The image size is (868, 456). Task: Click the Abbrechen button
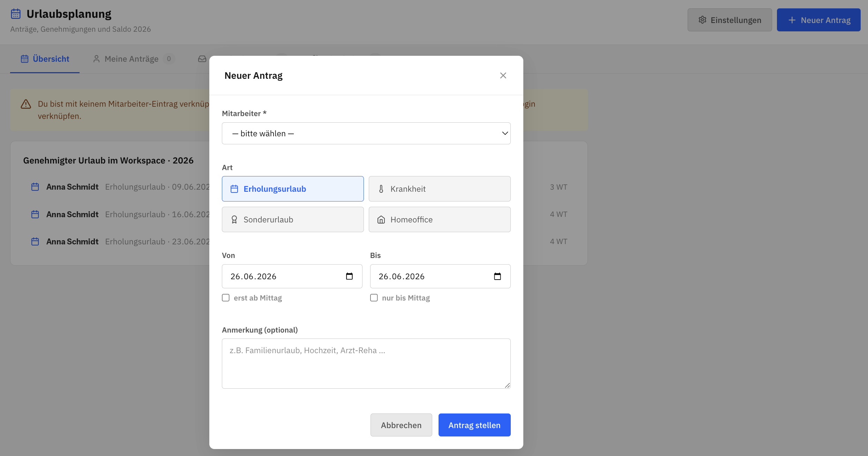click(401, 425)
